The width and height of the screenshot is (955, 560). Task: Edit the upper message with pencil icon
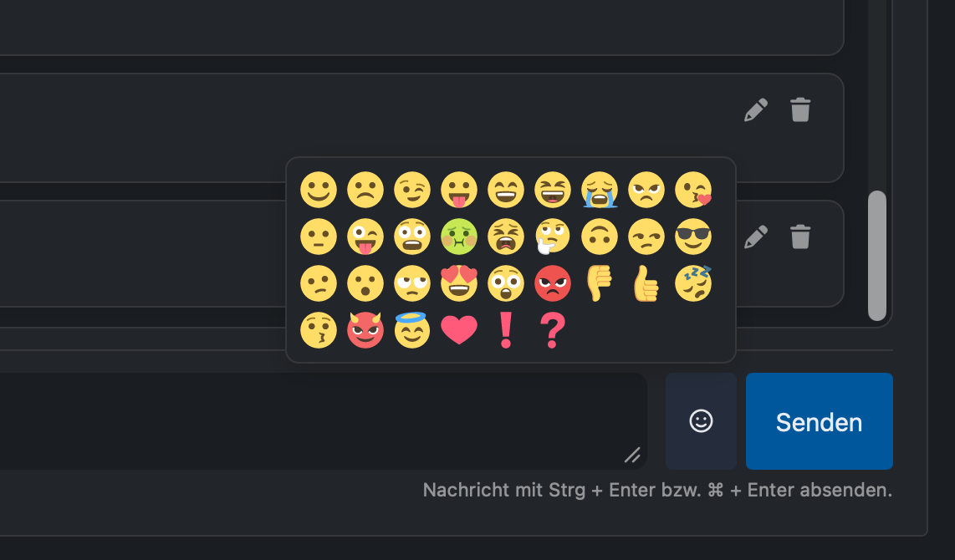pos(756,110)
